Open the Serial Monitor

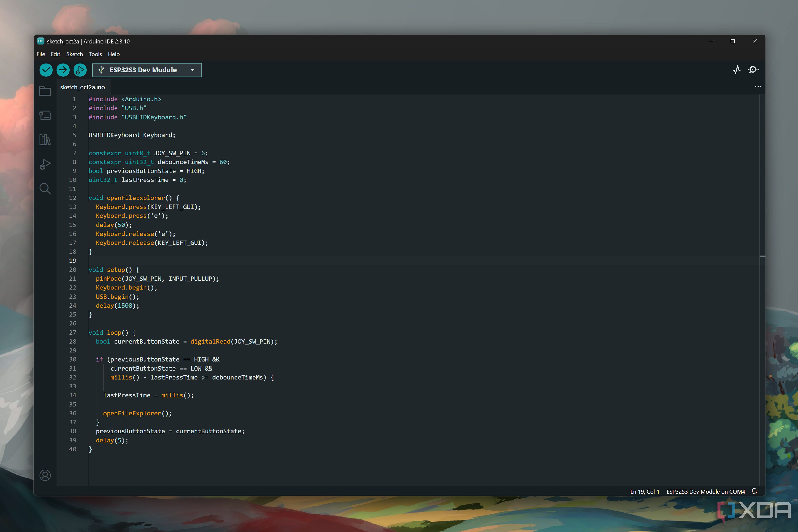click(x=753, y=70)
